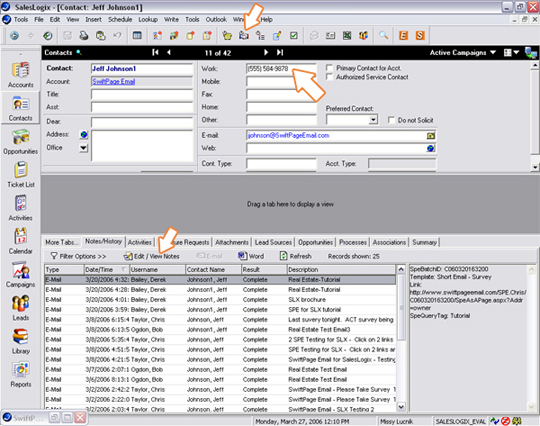Image resolution: width=540 pixels, height=426 pixels.
Task: Check Authorized Service Contact box
Action: [330, 77]
